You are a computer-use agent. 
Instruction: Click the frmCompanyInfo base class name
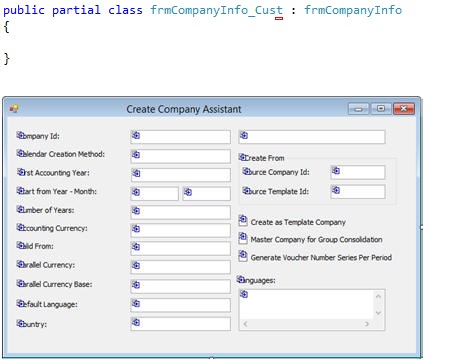click(353, 10)
